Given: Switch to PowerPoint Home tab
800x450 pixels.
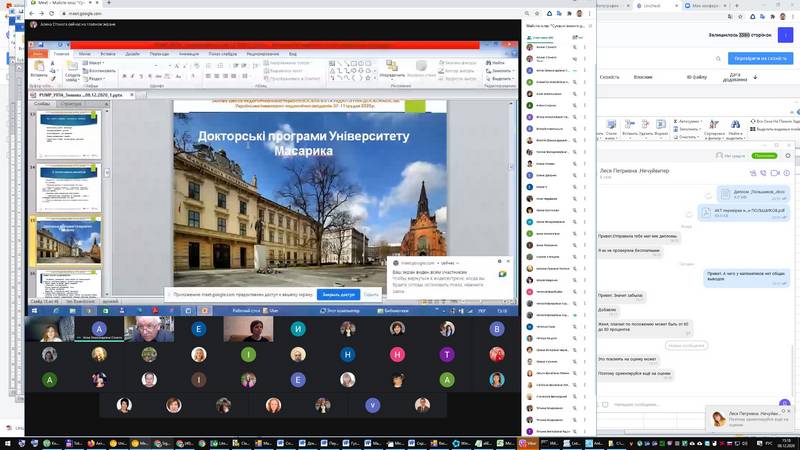Looking at the screenshot, I should [61, 54].
